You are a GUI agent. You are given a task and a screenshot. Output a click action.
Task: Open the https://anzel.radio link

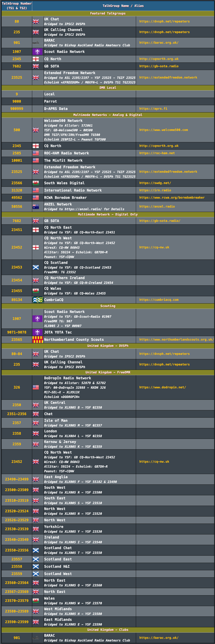157,206
